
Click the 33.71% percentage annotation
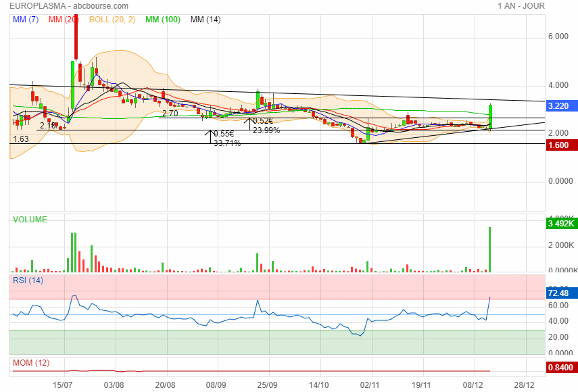(227, 143)
